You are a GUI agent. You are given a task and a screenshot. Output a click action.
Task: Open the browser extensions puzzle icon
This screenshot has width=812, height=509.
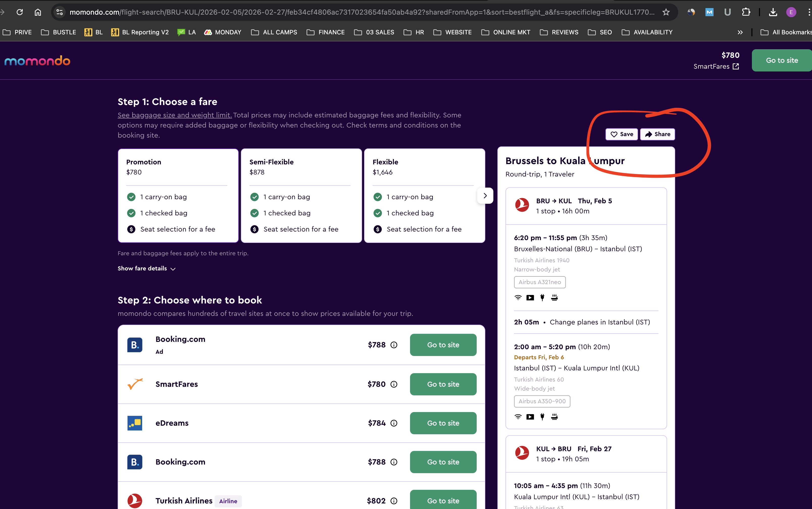746,12
